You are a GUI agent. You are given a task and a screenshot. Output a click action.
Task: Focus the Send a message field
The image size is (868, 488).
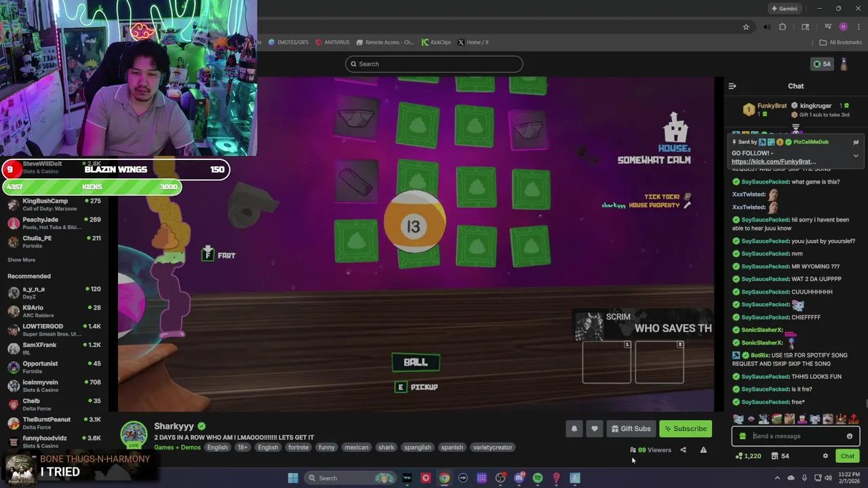795,436
